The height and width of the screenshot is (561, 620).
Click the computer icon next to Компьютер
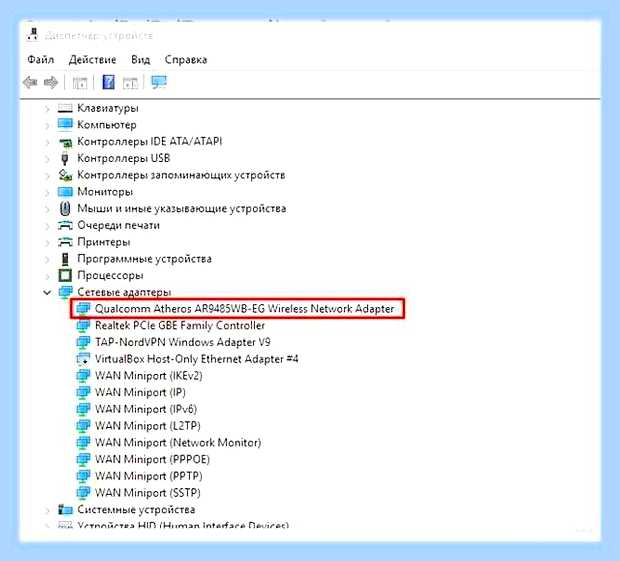[65, 124]
